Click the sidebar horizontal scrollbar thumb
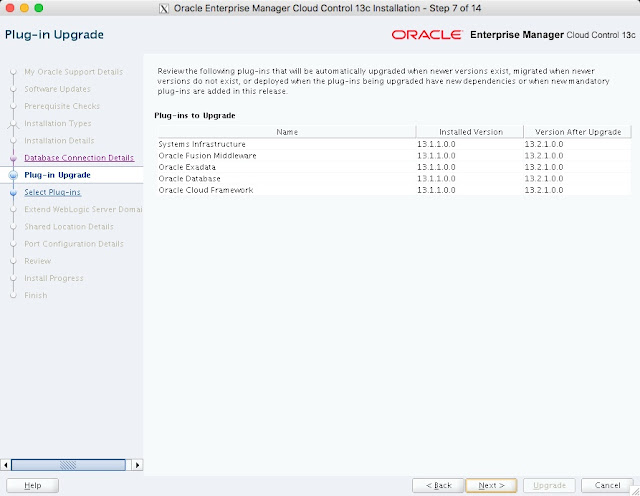 pyautogui.click(x=68, y=465)
